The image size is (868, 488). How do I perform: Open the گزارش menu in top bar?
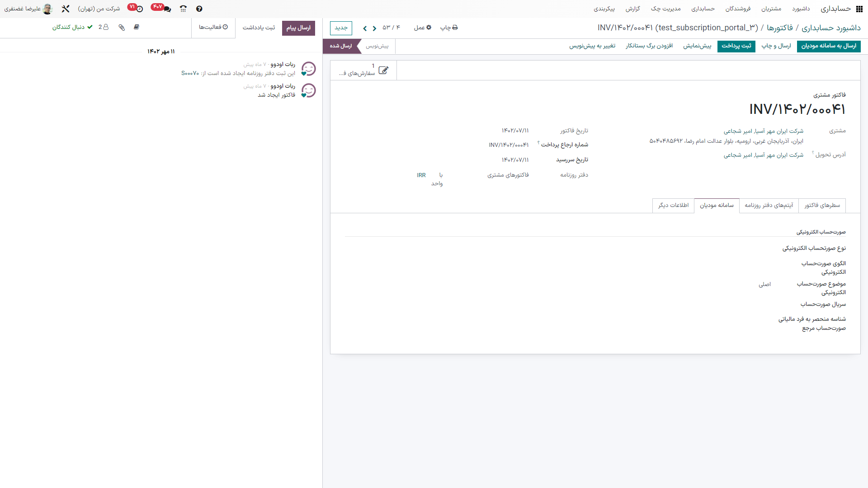(x=632, y=9)
